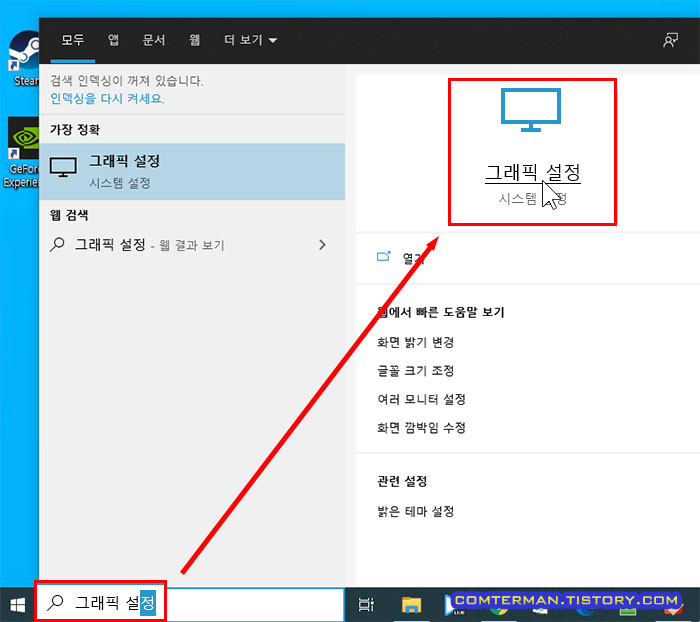Click the taskbar search input field
Image resolution: width=700 pixels, height=622 pixels.
pyautogui.click(x=191, y=604)
